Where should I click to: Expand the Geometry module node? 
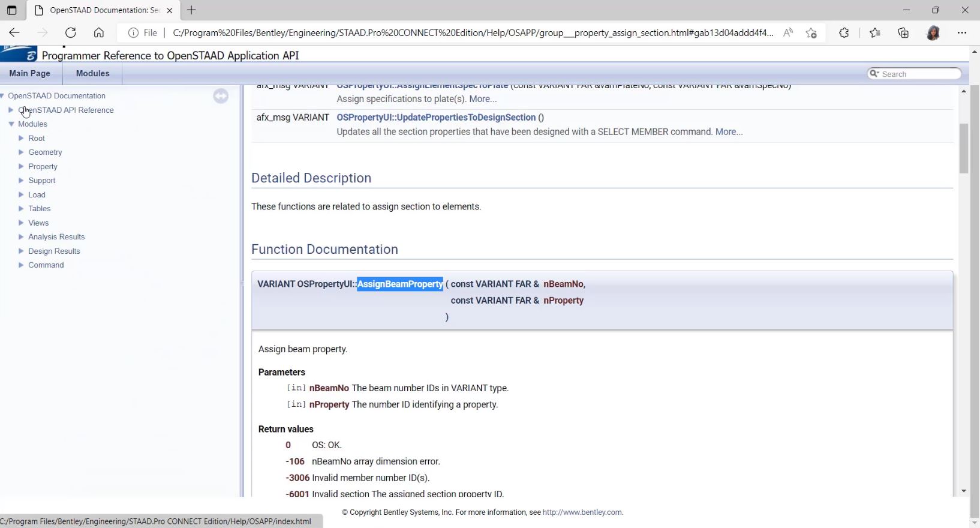pos(21,152)
